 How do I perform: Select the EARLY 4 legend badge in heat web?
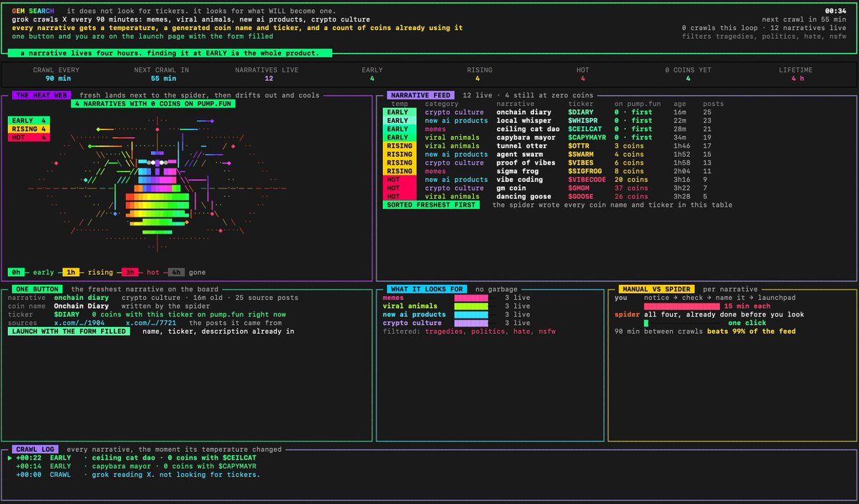click(29, 120)
